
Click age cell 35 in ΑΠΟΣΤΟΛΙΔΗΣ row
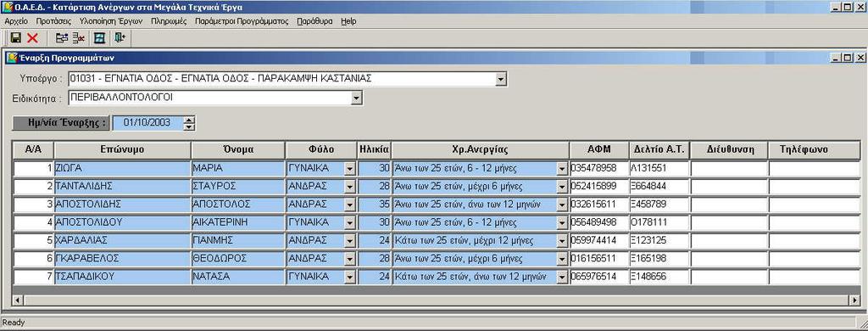(374, 205)
